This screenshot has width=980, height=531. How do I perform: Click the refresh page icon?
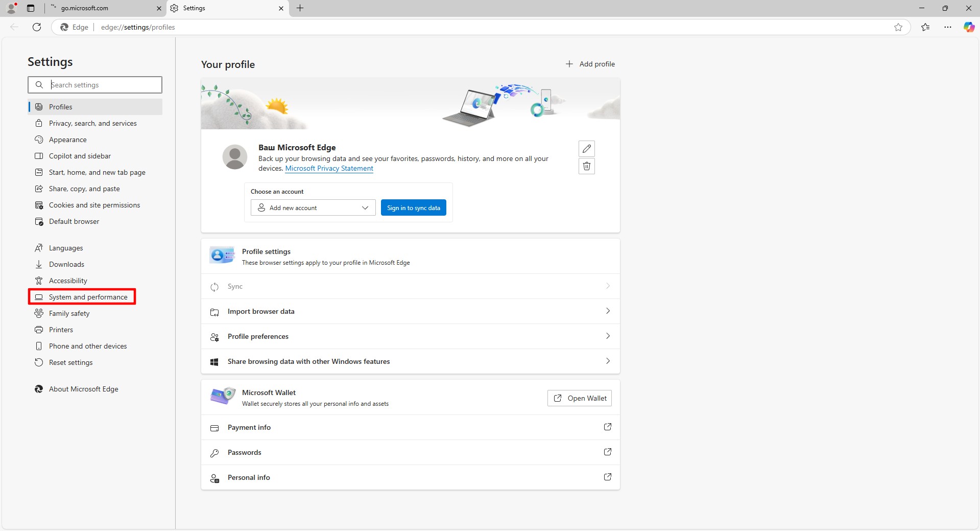[37, 27]
